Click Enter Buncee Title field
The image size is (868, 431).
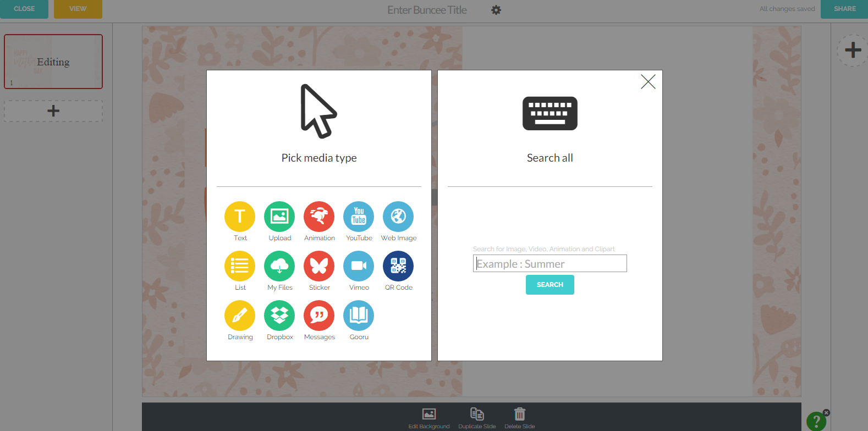[427, 10]
